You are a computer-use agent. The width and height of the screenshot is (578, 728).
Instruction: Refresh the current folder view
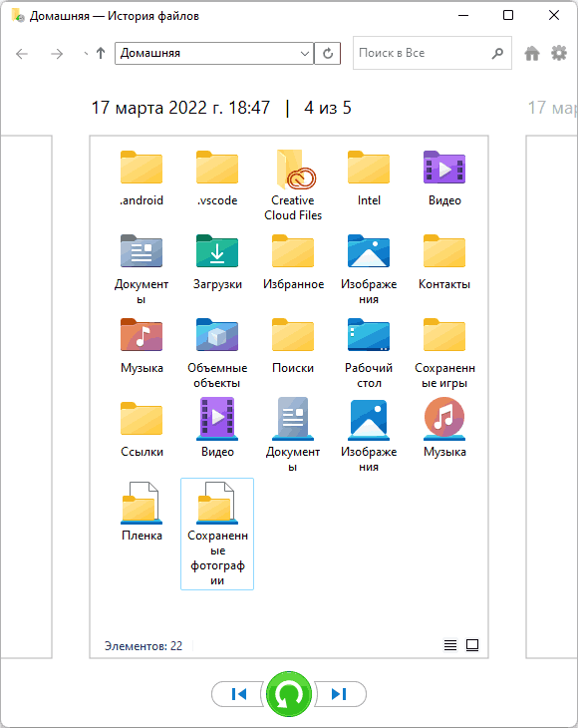click(x=328, y=54)
